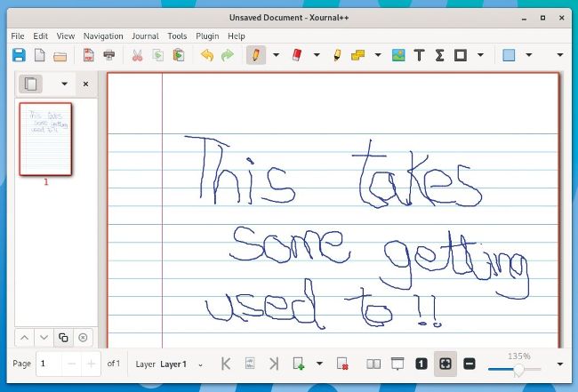
Task: Toggle paired pages view
Action: (x=374, y=364)
